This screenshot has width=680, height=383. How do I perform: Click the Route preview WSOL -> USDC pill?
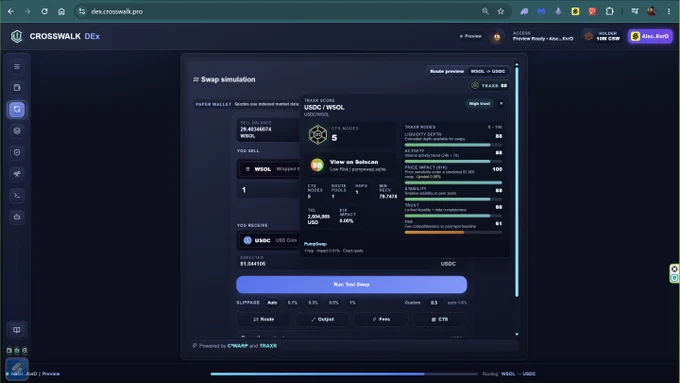tap(468, 71)
